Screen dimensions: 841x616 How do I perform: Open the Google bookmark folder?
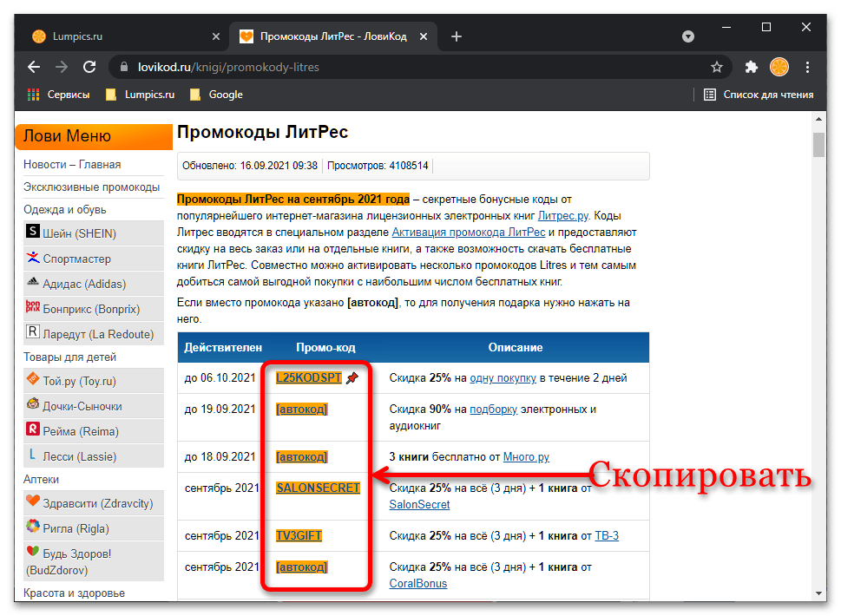(216, 95)
